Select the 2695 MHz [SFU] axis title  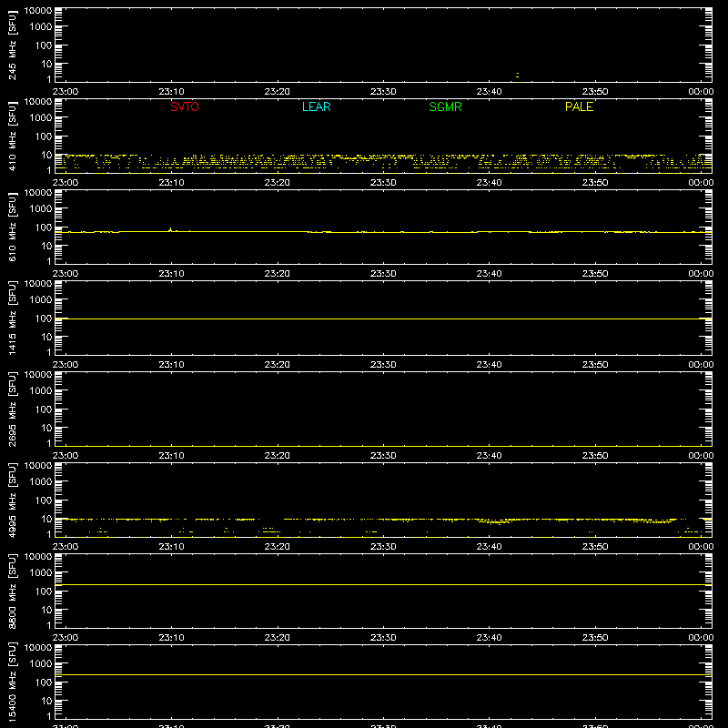click(x=12, y=409)
